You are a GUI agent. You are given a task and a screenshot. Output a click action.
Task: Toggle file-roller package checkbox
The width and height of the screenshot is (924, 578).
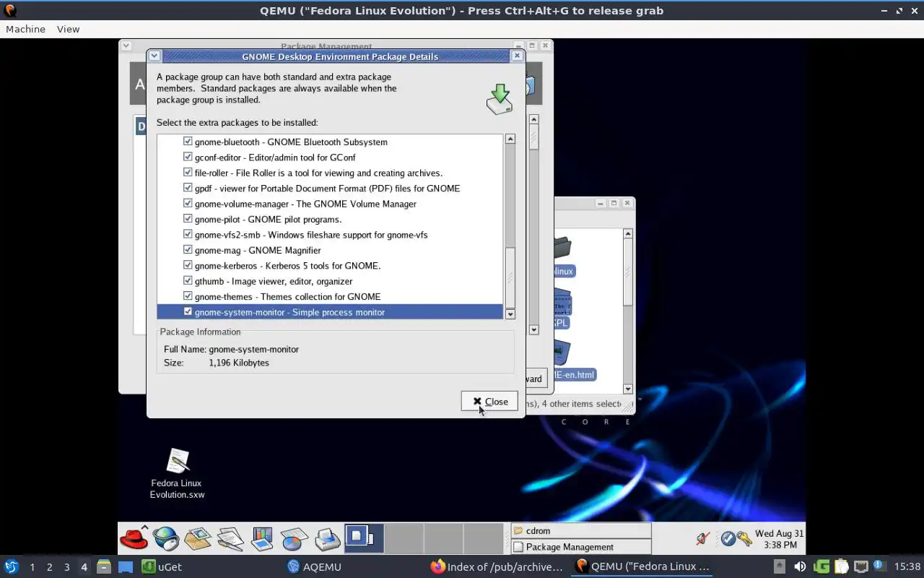188,173
